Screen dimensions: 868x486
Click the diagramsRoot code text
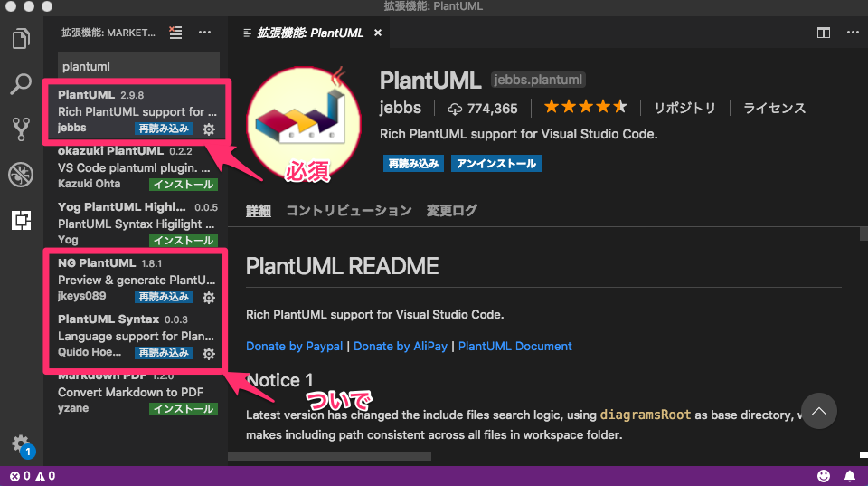646,415
